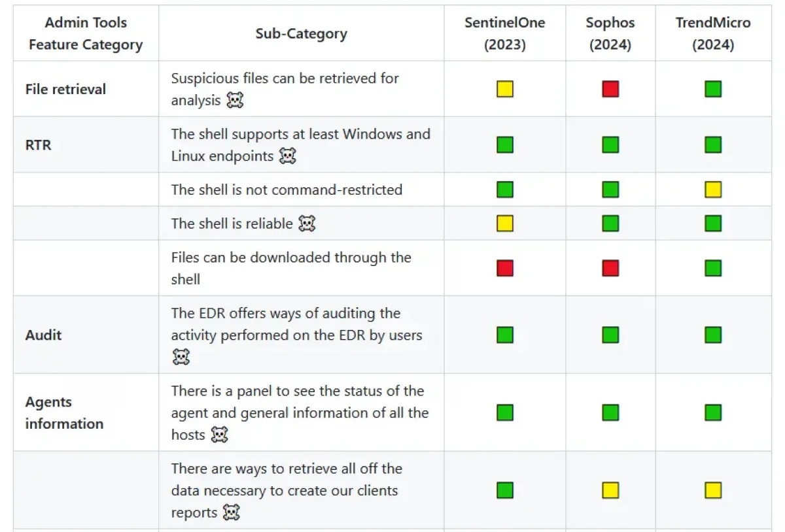Click SentinelOne's yellow square for File retrieval

[504, 89]
